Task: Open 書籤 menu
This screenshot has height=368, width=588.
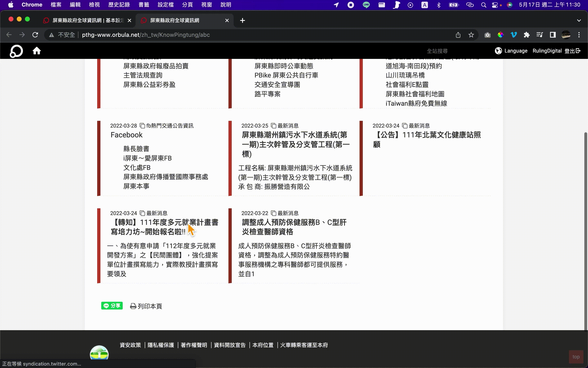Action: [144, 5]
